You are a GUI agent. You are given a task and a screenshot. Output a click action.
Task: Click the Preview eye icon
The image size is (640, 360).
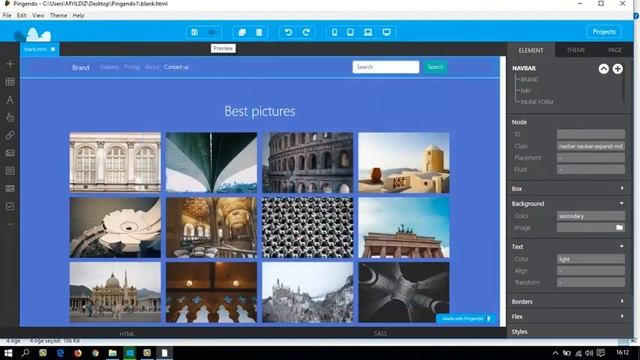(212, 32)
